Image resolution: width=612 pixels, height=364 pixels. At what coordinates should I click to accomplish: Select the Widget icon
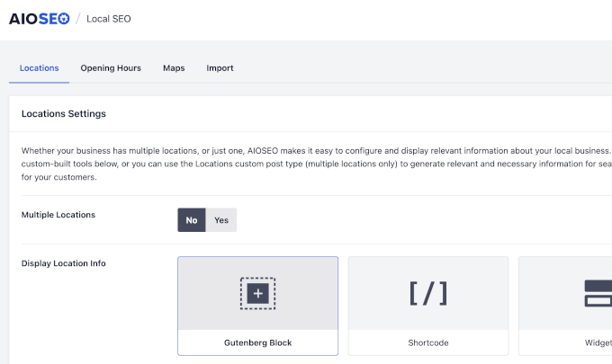click(x=598, y=293)
